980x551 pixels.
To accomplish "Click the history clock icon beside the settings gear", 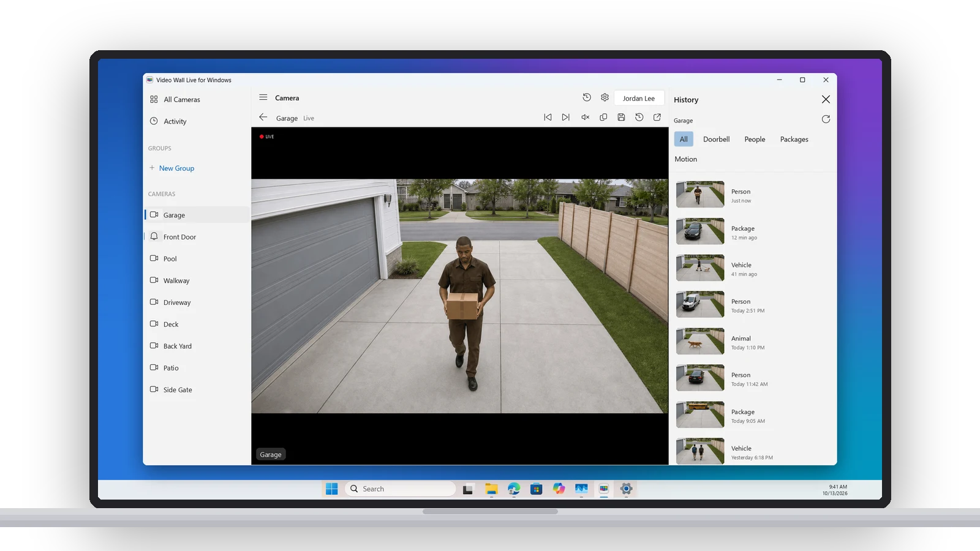I will coord(587,97).
